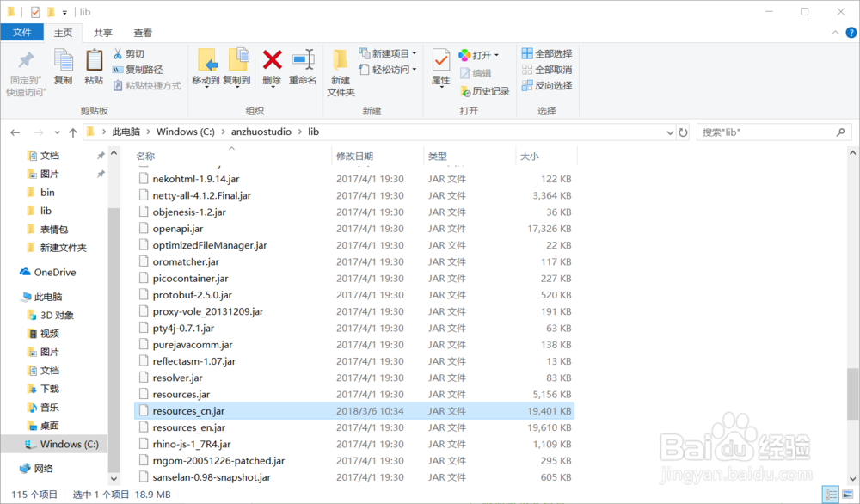The image size is (860, 504).
Task: Click the Refresh button beside address bar
Action: point(683,132)
